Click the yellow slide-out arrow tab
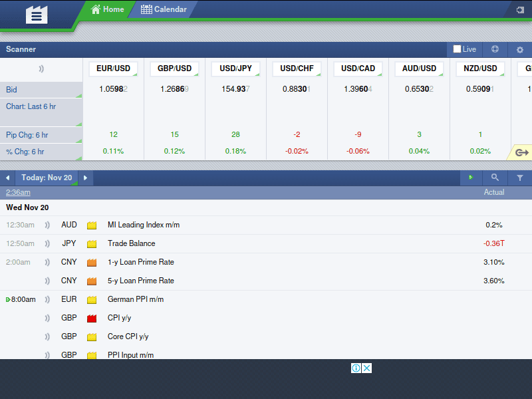 click(523, 152)
